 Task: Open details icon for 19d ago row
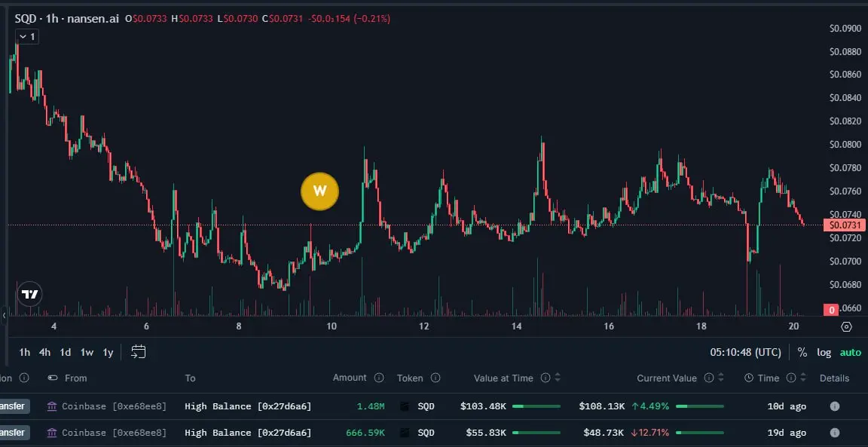coord(834,433)
